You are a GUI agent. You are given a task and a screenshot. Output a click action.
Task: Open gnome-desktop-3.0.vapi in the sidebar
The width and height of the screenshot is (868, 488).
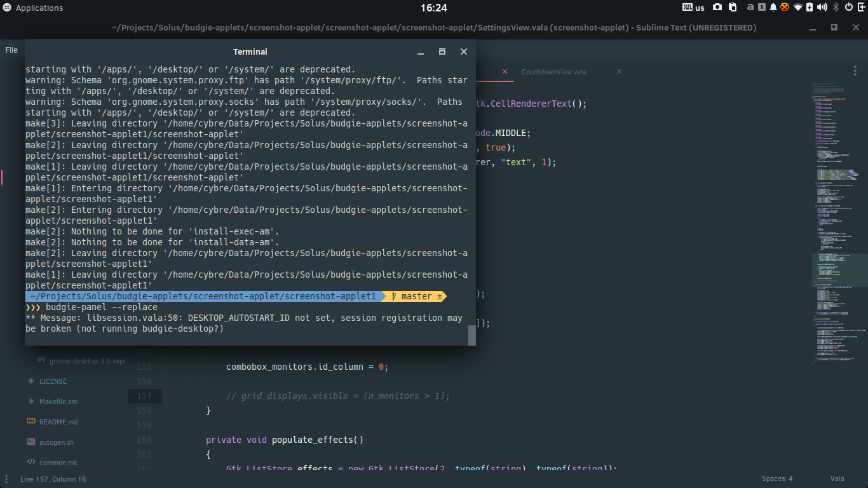point(87,360)
